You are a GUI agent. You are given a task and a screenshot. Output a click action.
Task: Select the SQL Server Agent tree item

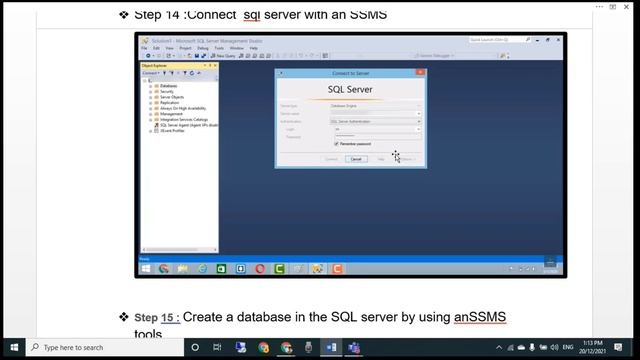189,125
